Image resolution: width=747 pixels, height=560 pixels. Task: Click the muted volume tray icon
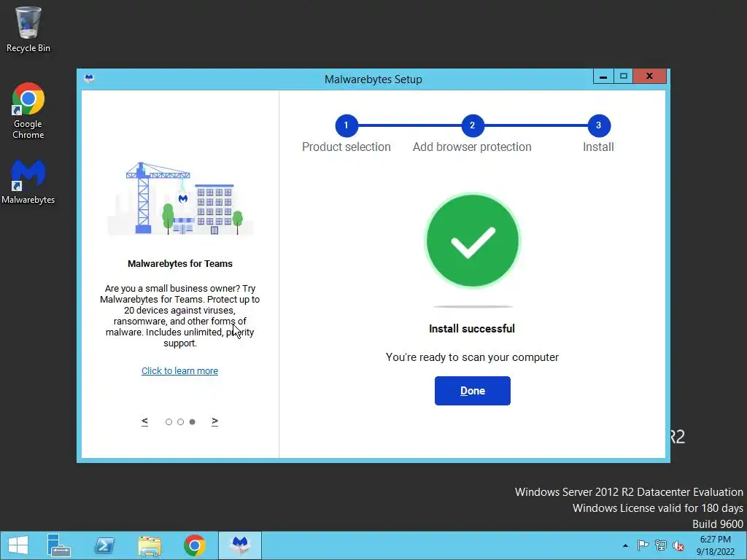[678, 545]
